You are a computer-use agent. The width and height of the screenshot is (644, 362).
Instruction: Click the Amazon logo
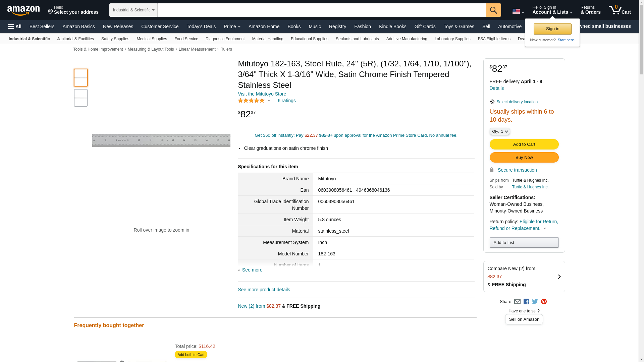23,10
